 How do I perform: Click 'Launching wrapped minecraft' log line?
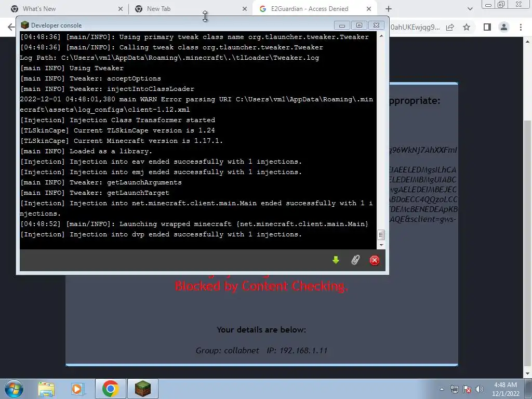[194, 224]
